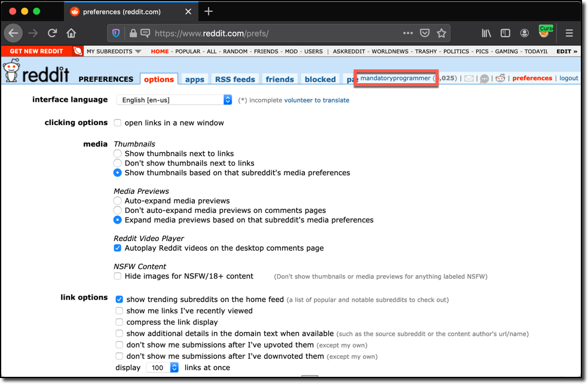Click the GET NEW REDDIT button
The image size is (588, 384).
tap(36, 51)
